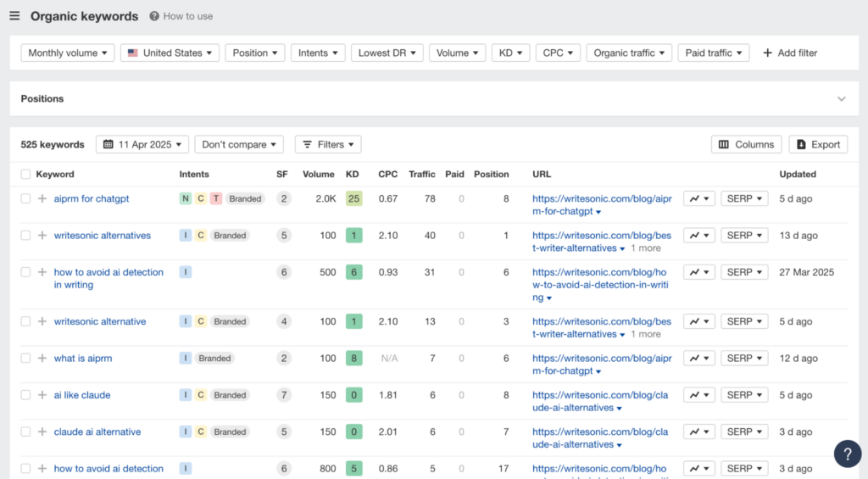This screenshot has height=479, width=868.
Task: Open the Monthly volume dropdown
Action: (x=68, y=53)
